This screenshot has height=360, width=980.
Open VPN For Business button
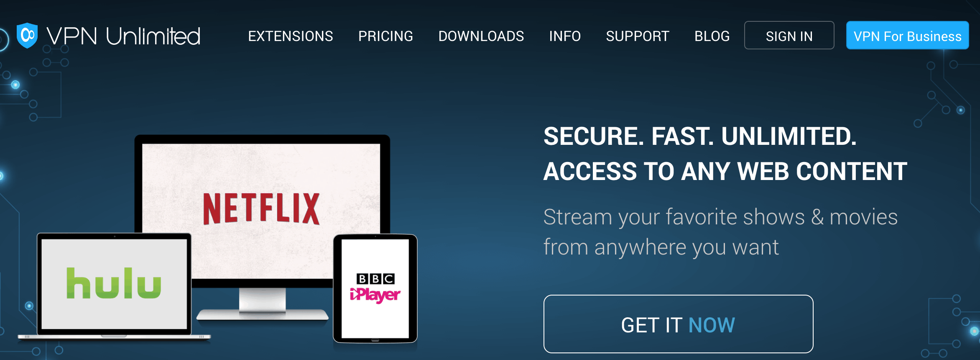pyautogui.click(x=907, y=36)
